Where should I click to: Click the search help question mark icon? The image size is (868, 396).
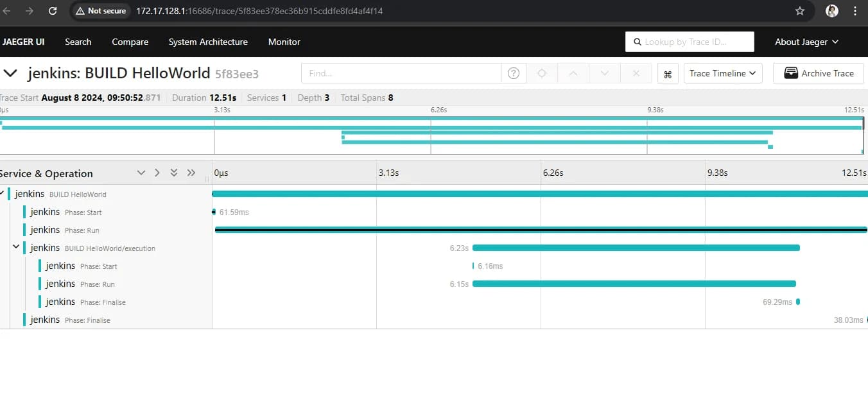pos(514,73)
